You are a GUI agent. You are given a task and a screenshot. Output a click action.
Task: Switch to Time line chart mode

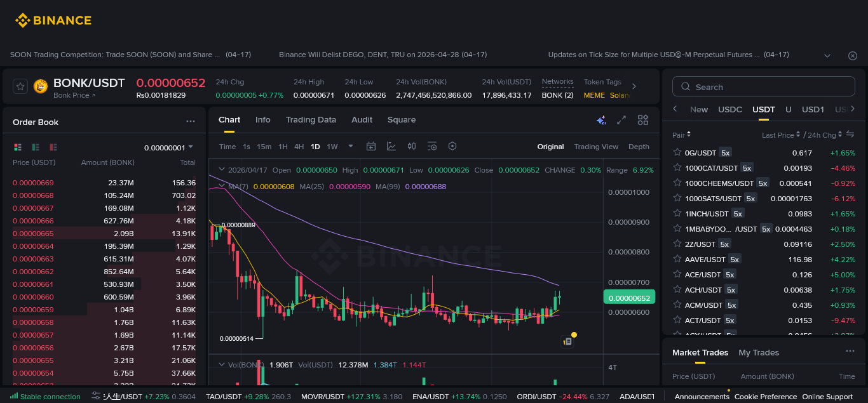(x=227, y=147)
